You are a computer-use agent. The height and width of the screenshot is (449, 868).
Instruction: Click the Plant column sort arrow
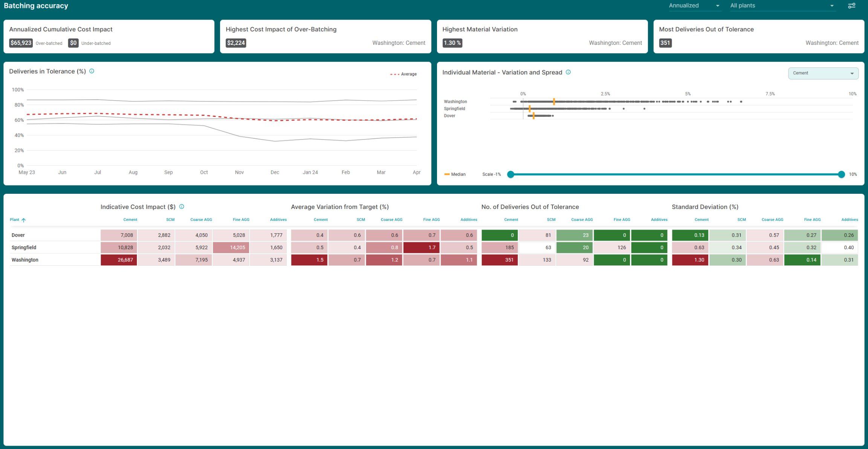(23, 220)
